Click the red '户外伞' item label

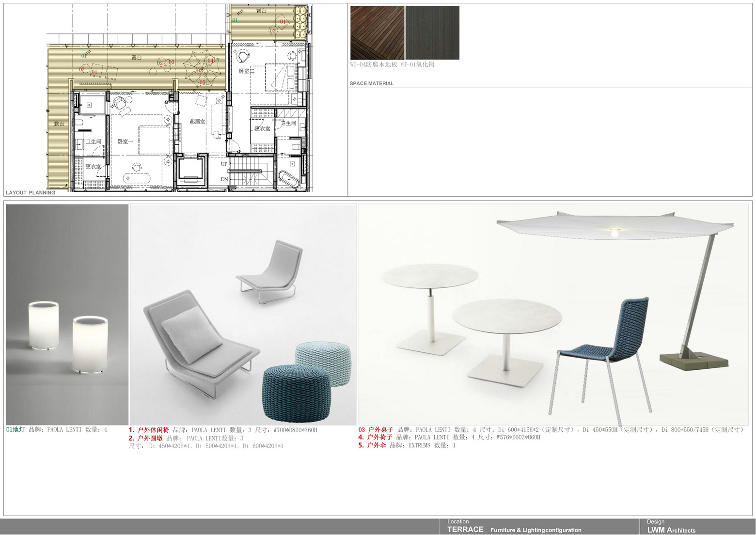376,445
